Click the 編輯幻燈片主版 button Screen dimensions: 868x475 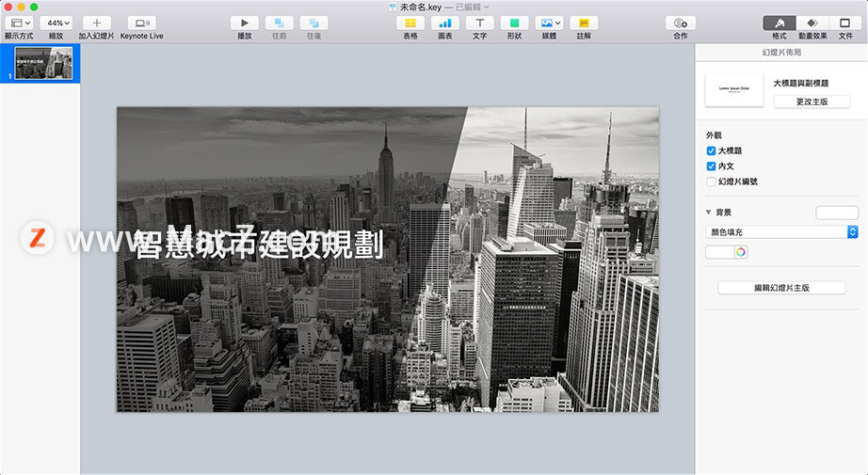click(781, 288)
